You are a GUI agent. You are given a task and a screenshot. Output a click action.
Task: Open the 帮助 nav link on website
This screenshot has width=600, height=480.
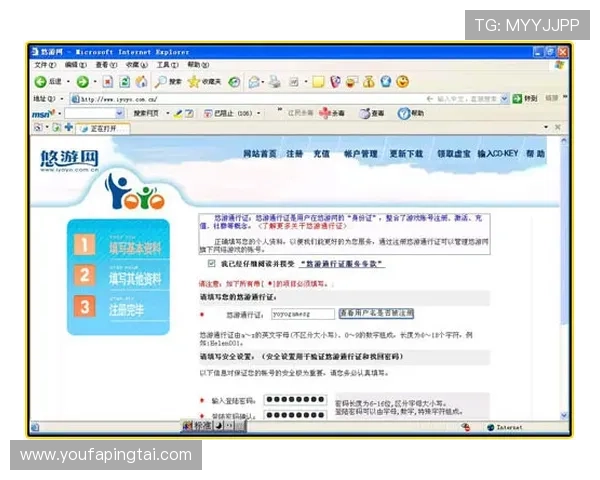tap(535, 154)
